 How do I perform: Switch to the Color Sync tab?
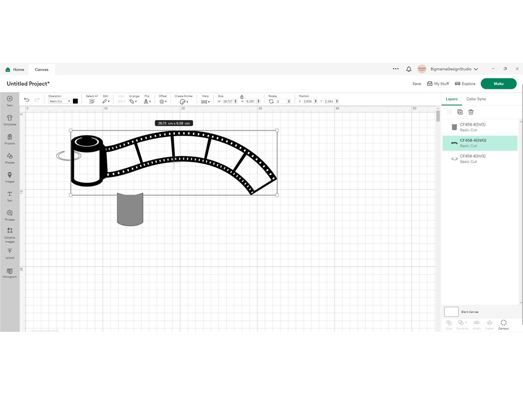pyautogui.click(x=476, y=99)
